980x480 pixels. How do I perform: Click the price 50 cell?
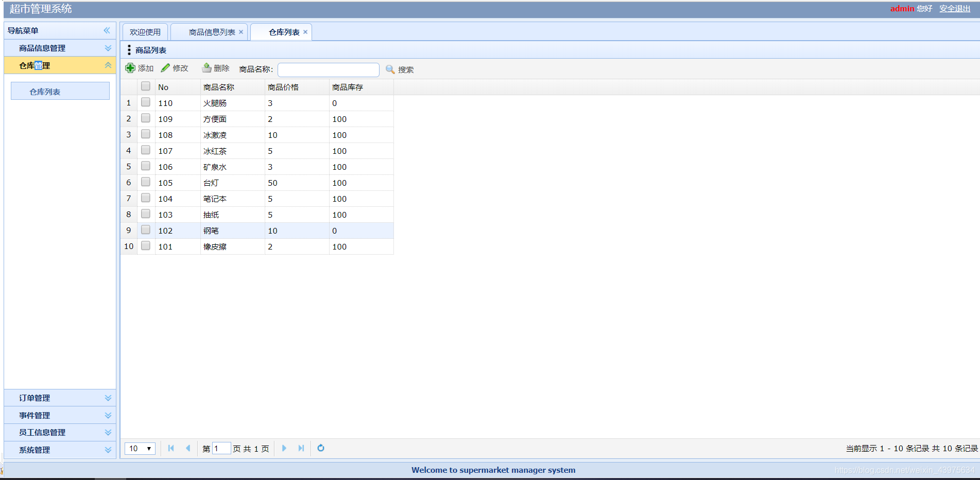click(x=297, y=183)
